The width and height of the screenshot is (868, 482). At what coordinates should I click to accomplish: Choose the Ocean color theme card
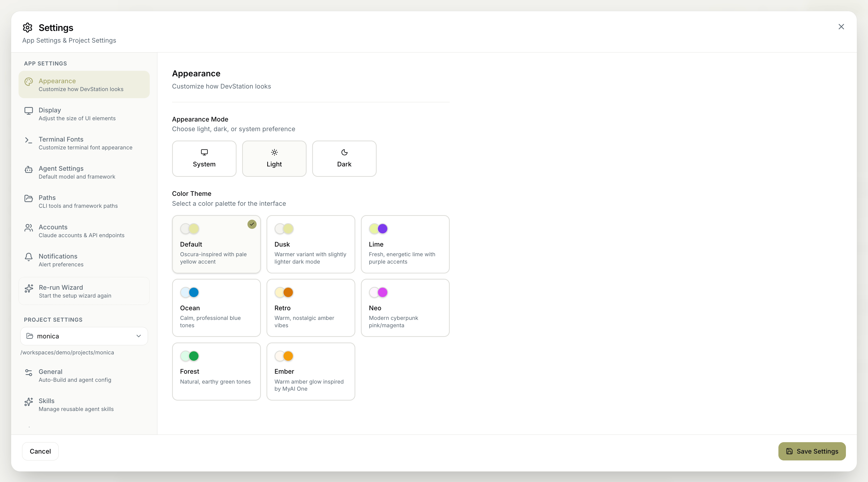(x=216, y=308)
